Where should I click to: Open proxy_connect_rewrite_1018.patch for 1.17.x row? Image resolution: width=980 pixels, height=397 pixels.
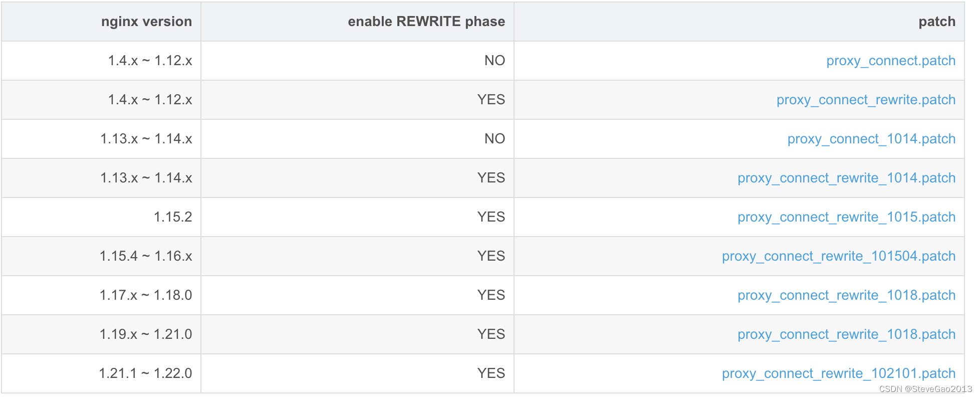tap(846, 295)
